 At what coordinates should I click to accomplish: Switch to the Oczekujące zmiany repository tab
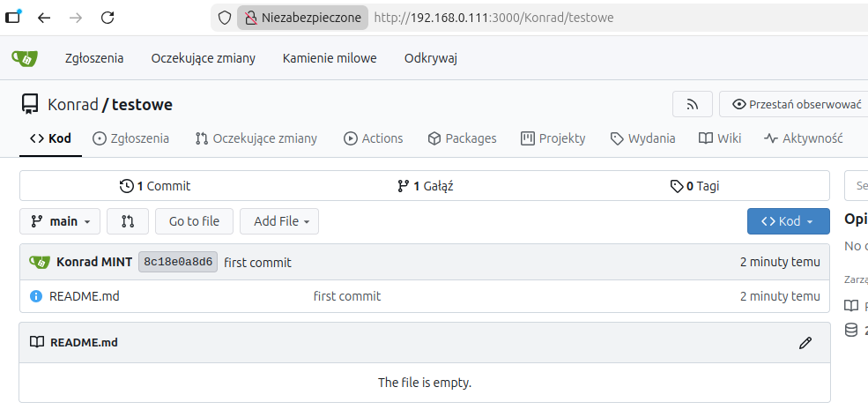pos(256,138)
